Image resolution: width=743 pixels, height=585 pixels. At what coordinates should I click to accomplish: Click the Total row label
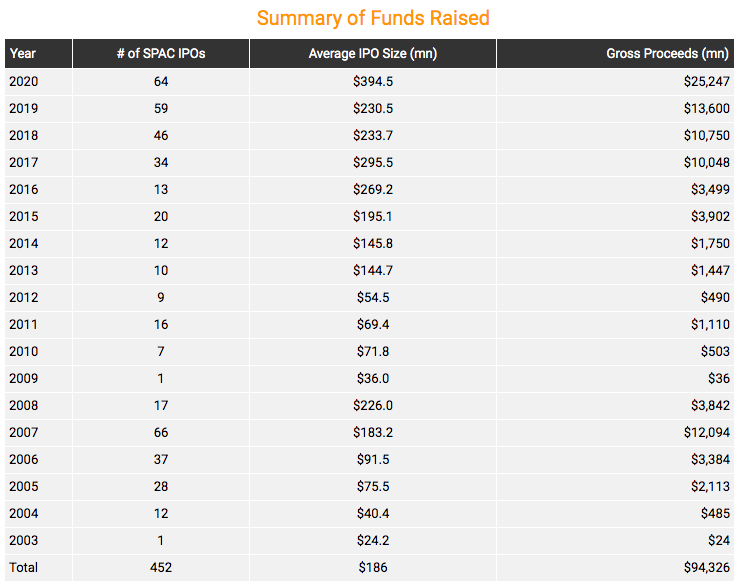23,567
